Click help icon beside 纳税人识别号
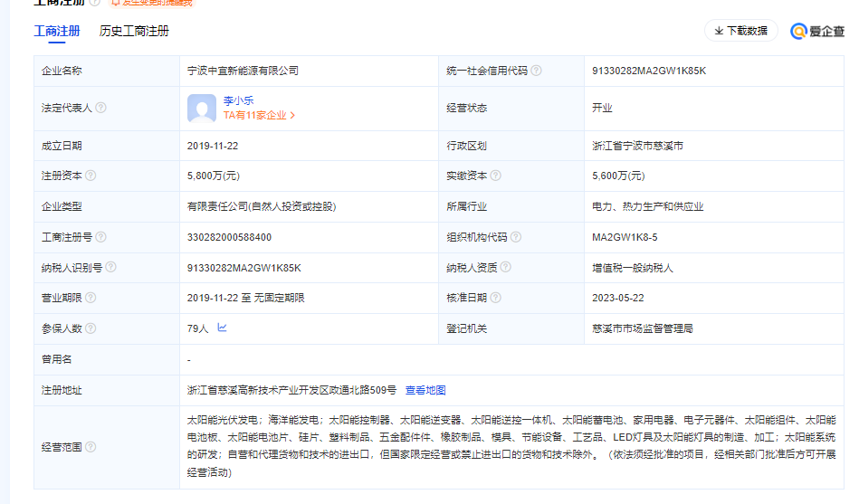 coord(110,268)
